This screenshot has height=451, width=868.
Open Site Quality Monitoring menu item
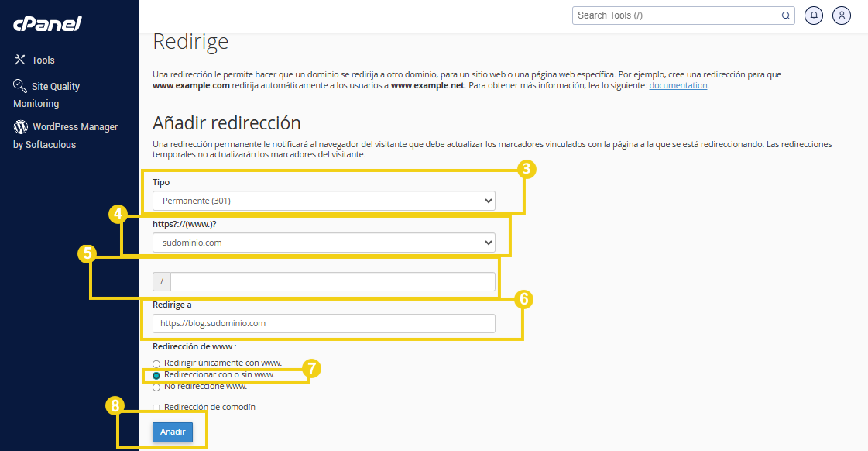pos(55,87)
